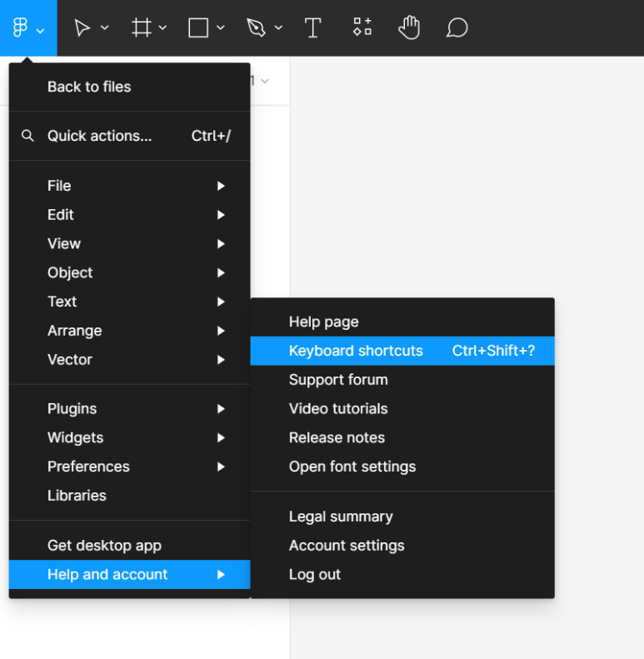Expand the Plugins submenu

click(129, 409)
